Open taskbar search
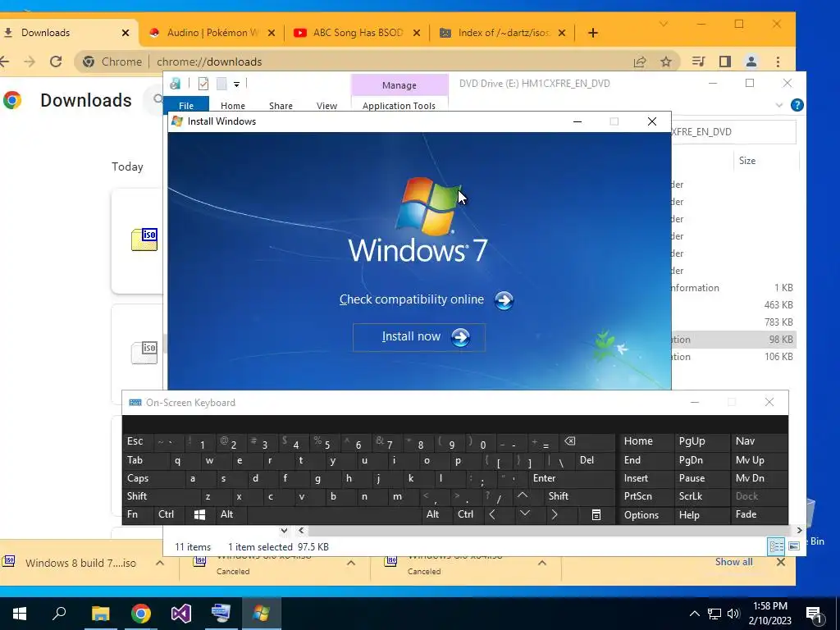This screenshot has height=630, width=840. click(x=59, y=614)
